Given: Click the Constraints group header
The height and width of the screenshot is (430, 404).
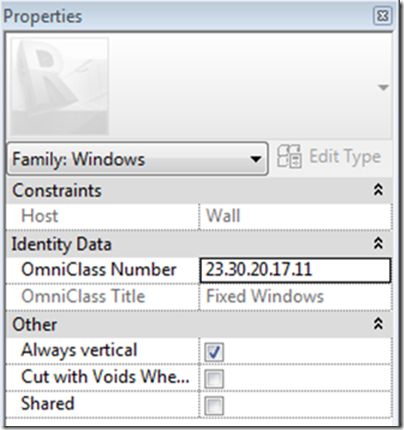Looking at the screenshot, I should (199, 190).
